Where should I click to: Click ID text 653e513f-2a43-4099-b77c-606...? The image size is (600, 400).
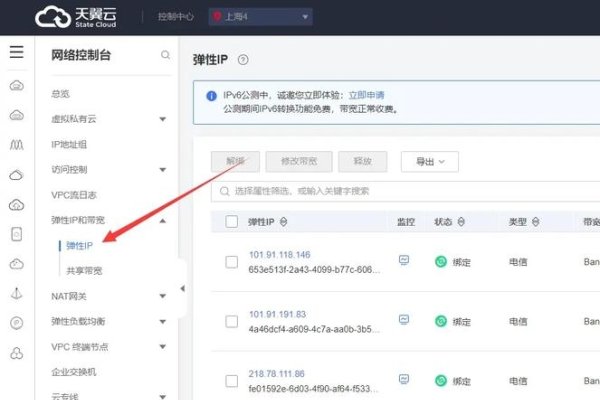[314, 269]
